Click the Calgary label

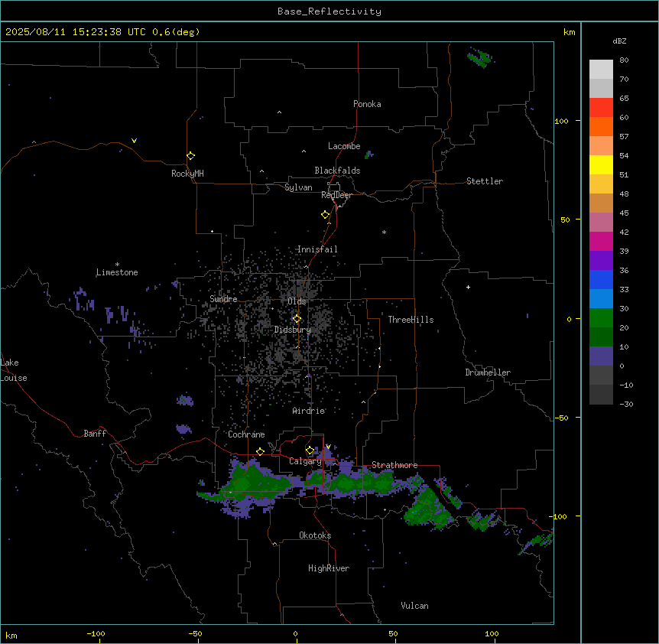pos(305,461)
